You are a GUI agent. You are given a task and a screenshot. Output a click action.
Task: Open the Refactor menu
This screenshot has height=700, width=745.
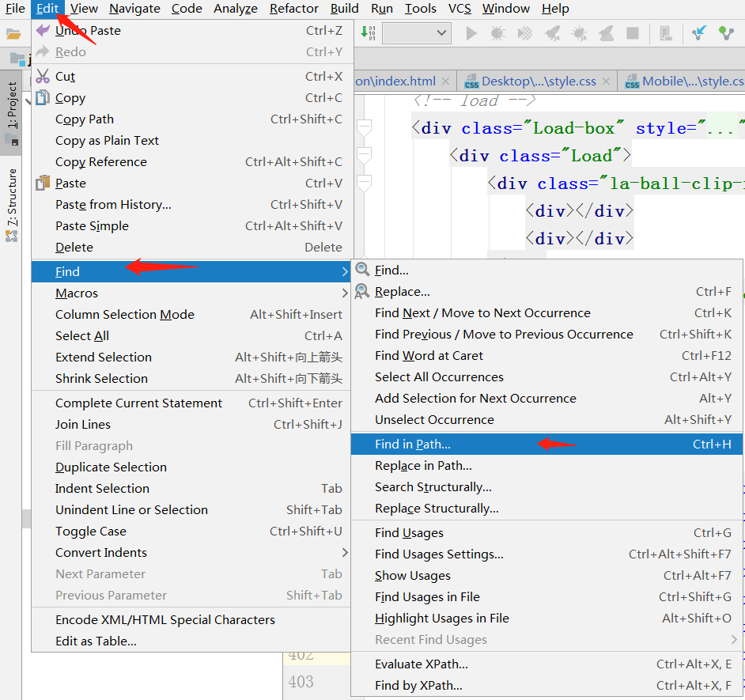[293, 9]
